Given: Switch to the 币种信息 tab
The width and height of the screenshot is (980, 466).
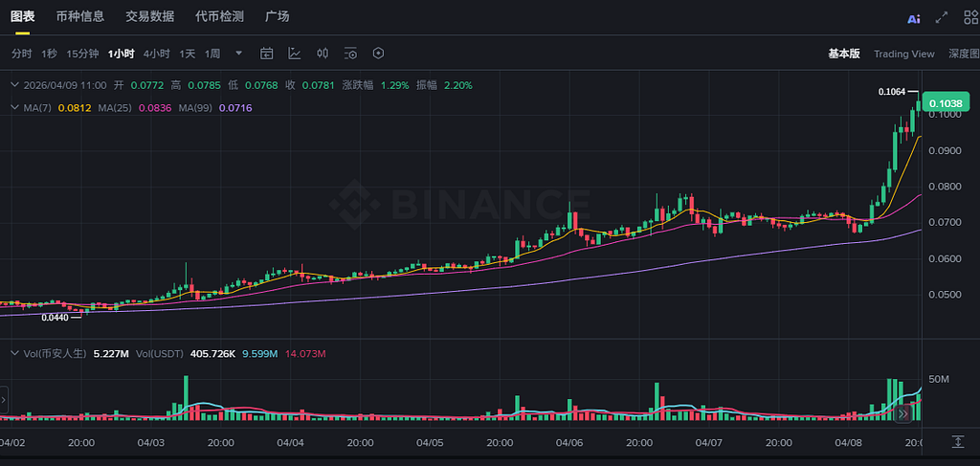Looking at the screenshot, I should 80,16.
